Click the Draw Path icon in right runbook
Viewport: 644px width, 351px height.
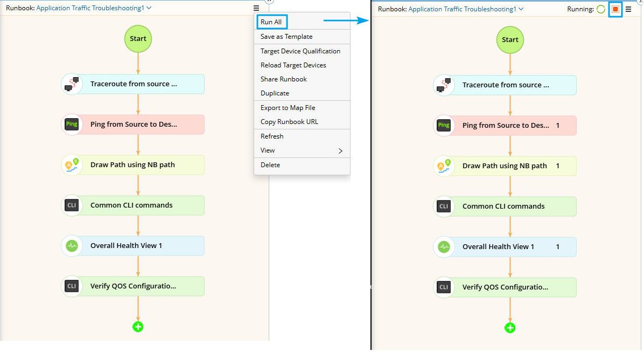[444, 166]
